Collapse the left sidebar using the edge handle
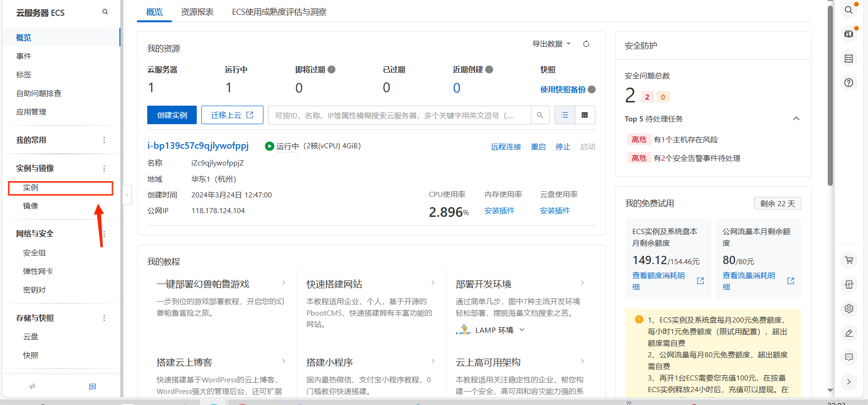 pos(127,195)
